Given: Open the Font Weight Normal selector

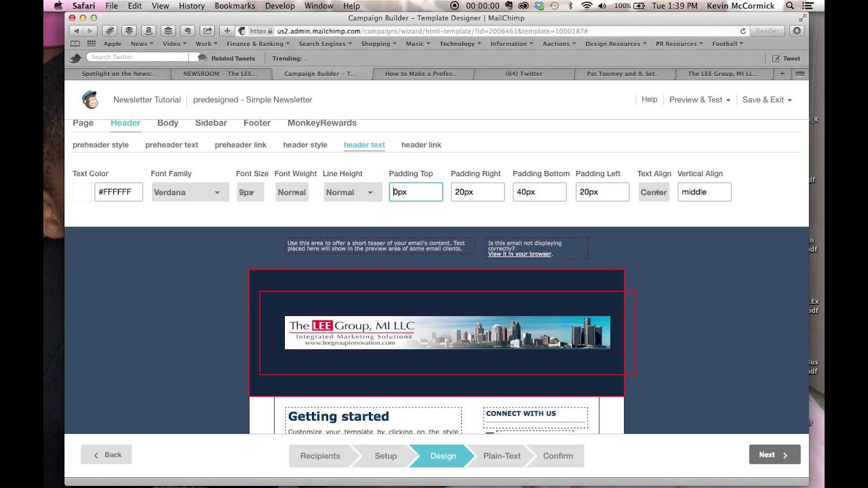Looking at the screenshot, I should point(292,192).
